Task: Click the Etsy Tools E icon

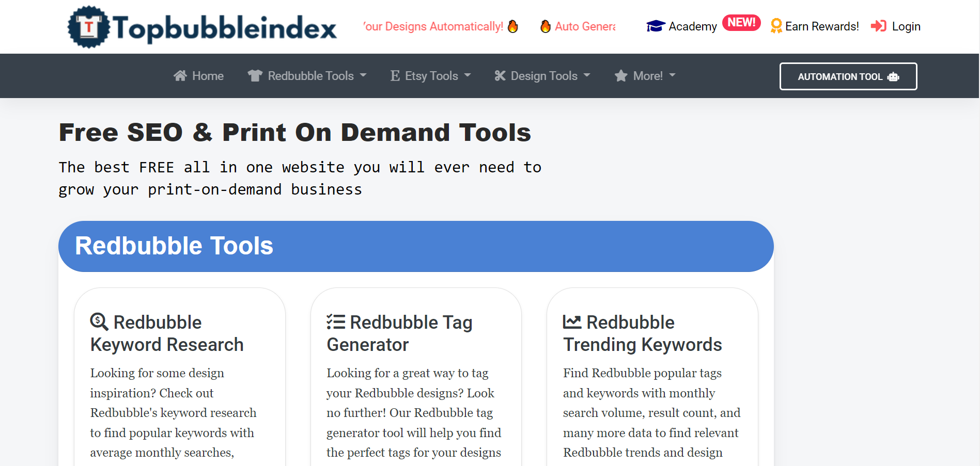Action: pos(395,76)
